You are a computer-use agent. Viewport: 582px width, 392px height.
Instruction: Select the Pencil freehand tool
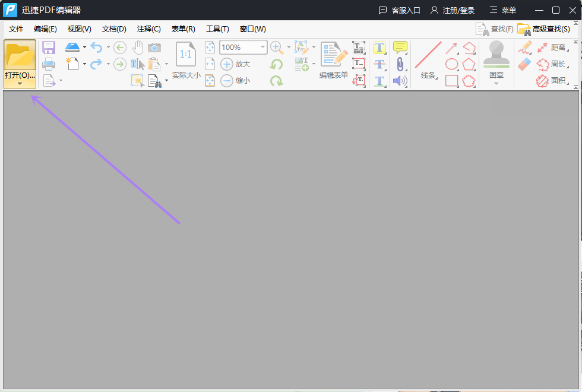[525, 48]
